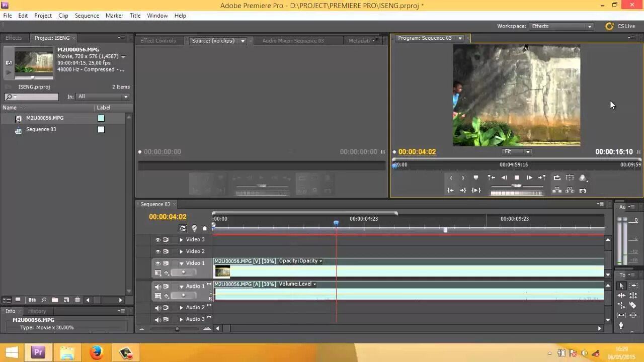Hide the Video 3 track output
The height and width of the screenshot is (362, 644).
tap(157, 240)
